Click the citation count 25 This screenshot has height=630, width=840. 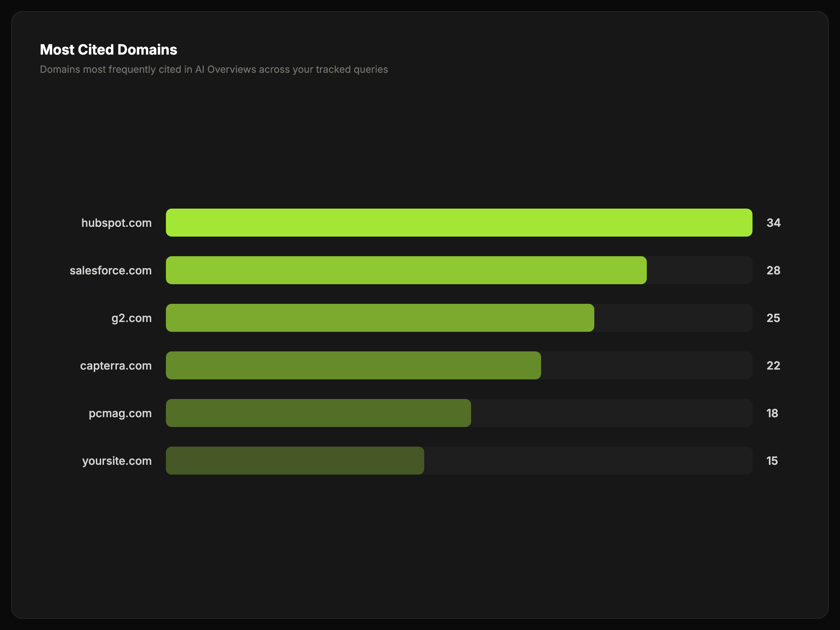[x=773, y=318]
